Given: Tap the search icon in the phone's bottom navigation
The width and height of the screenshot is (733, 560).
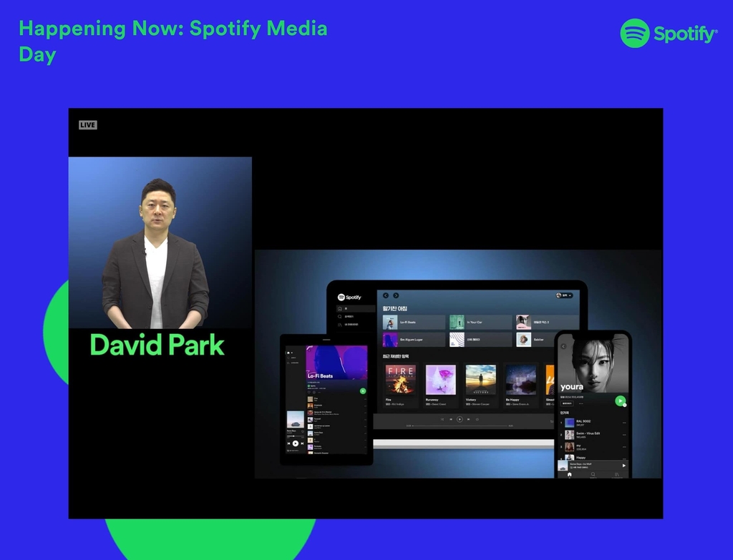Looking at the screenshot, I should pyautogui.click(x=593, y=474).
